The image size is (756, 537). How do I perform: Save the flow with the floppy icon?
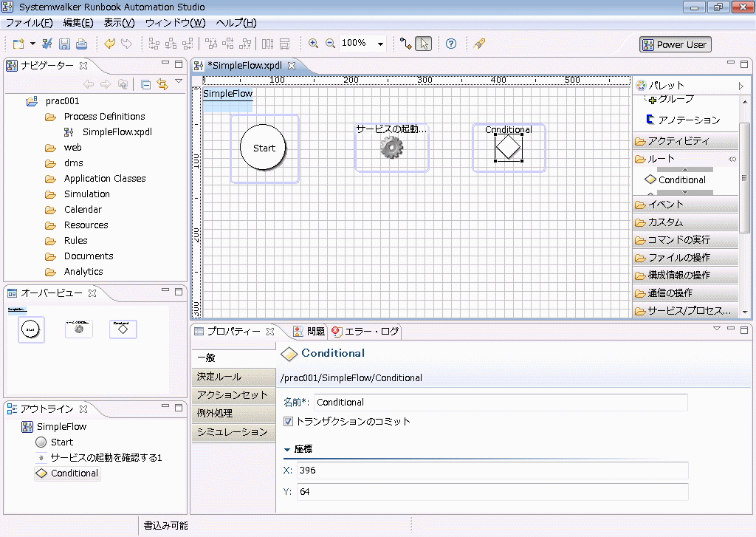point(64,44)
